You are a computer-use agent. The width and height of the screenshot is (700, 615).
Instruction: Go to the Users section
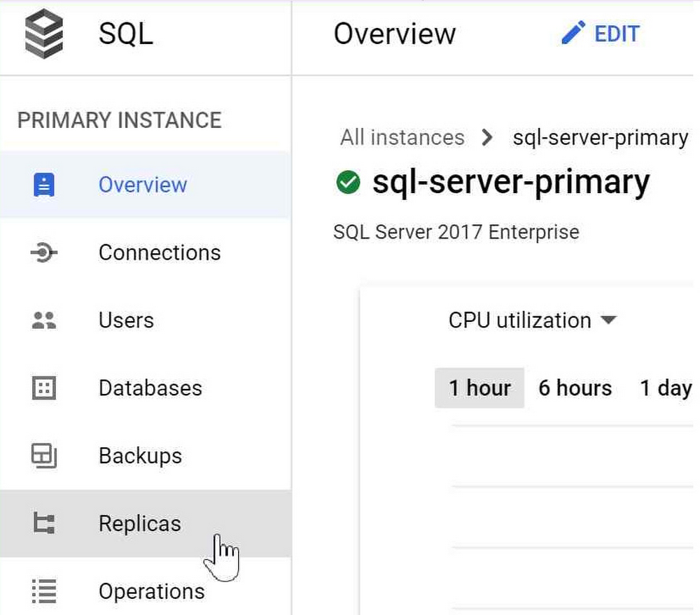[146, 320]
